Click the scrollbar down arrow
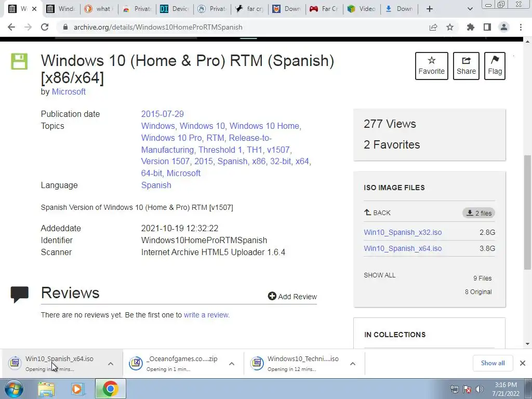Image resolution: width=532 pixels, height=399 pixels. (528, 344)
